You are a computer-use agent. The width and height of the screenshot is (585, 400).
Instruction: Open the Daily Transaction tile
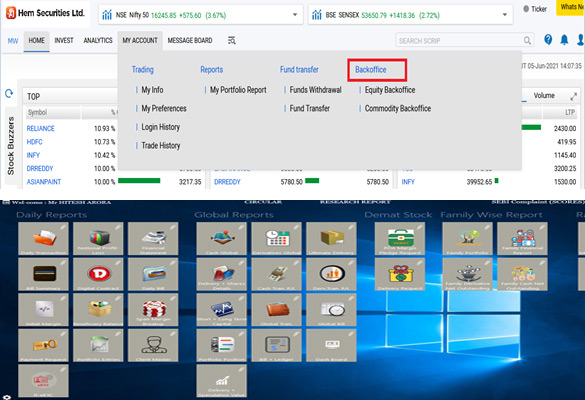[43, 238]
